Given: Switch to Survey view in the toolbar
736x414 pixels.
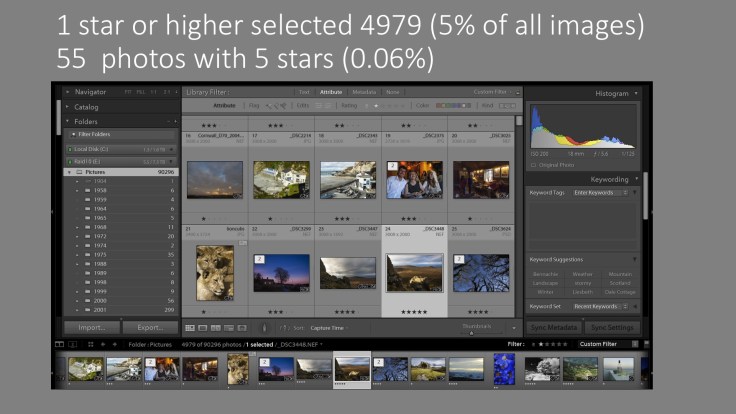Looking at the screenshot, I should click(x=229, y=328).
